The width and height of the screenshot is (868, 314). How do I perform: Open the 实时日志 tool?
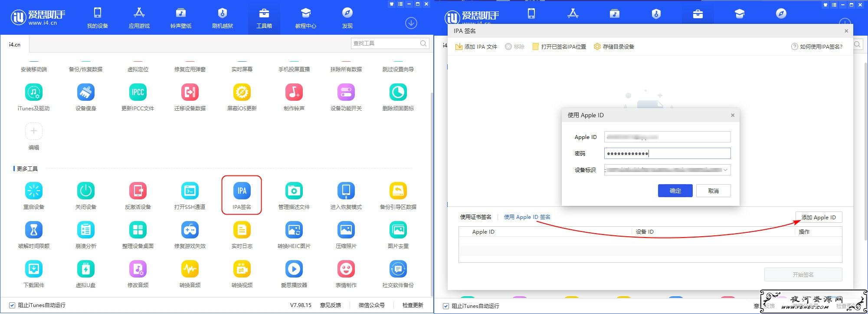[x=242, y=230]
